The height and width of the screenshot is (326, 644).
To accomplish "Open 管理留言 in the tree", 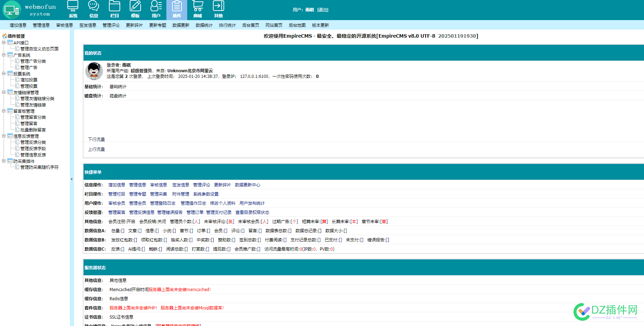I will (29, 123).
